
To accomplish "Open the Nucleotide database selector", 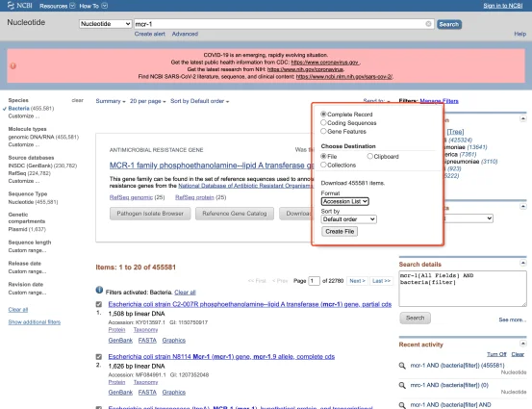I will pos(105,24).
